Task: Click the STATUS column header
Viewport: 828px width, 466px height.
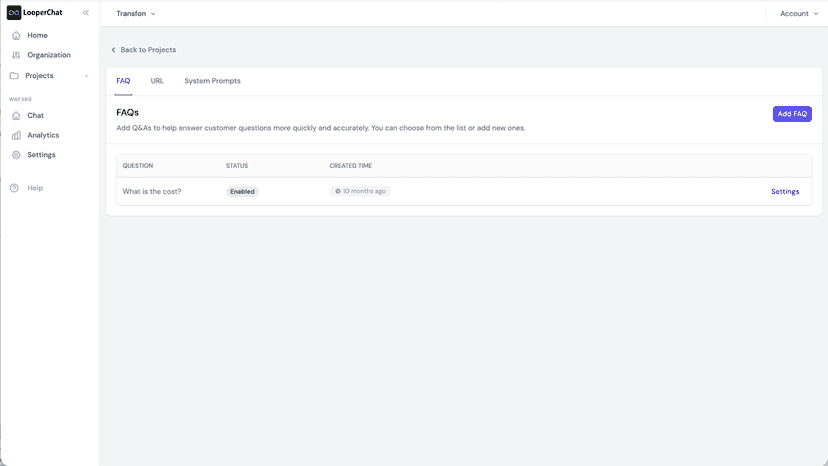Action: click(237, 166)
